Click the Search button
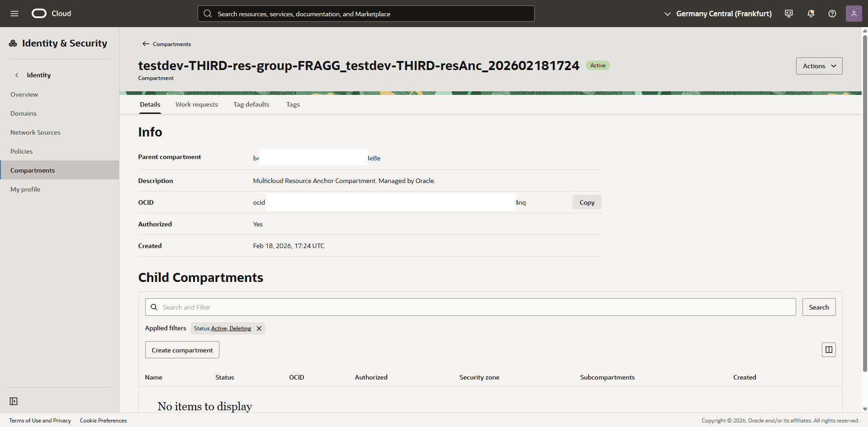The image size is (868, 427). [x=819, y=307]
